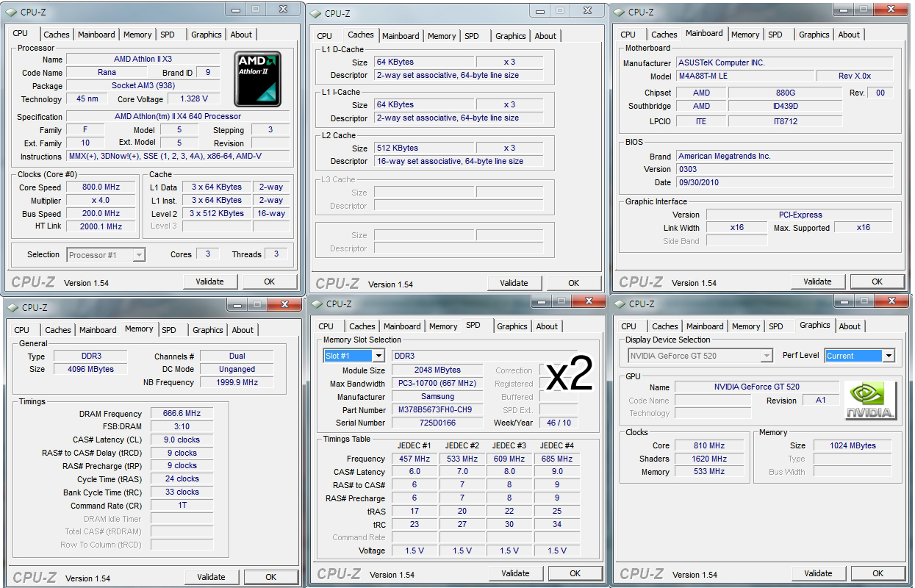Click CPU-Z title icon of the Graphics window
This screenshot has height=588, width=915.
[621, 304]
